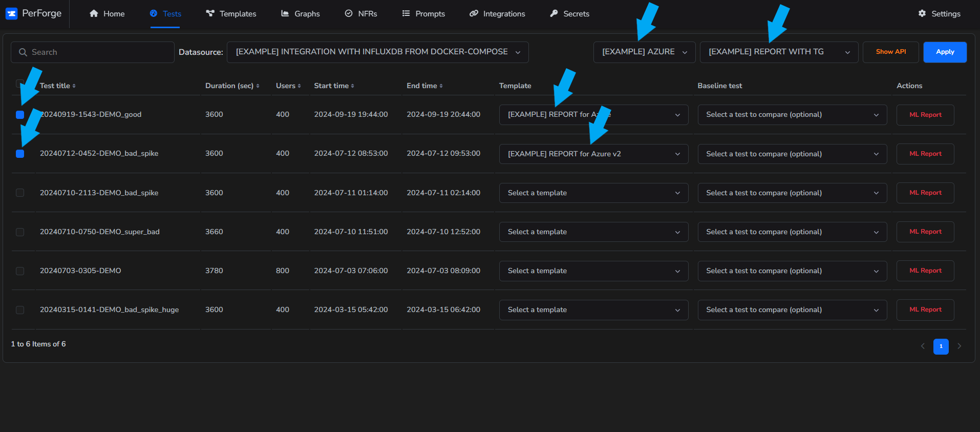Open template dropdown for 20240919-1543-DEMO_good
Image resolution: width=980 pixels, height=432 pixels.
(593, 115)
